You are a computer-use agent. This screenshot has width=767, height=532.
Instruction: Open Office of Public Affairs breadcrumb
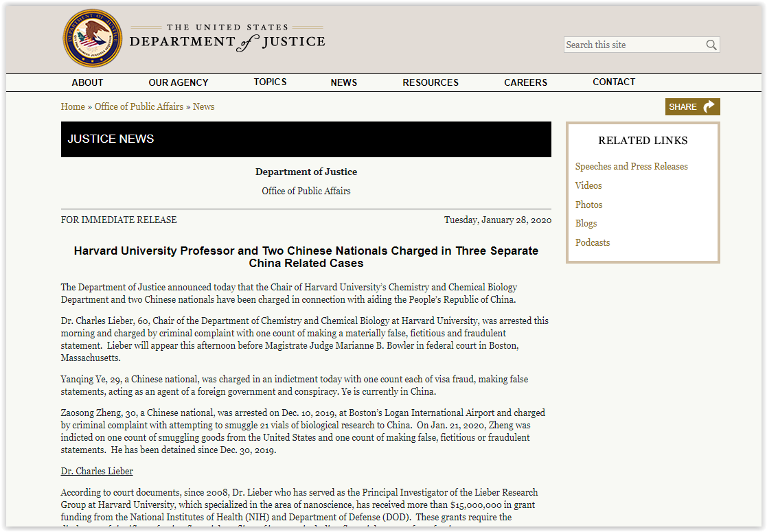coord(139,106)
